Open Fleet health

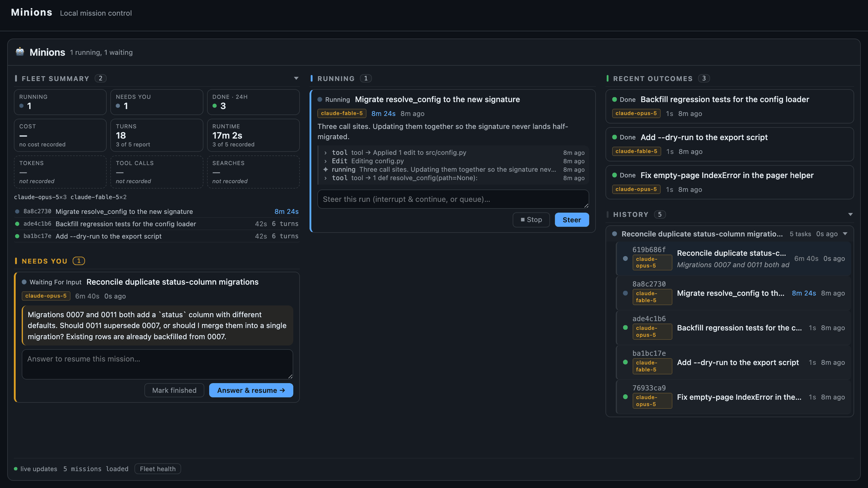point(158,468)
